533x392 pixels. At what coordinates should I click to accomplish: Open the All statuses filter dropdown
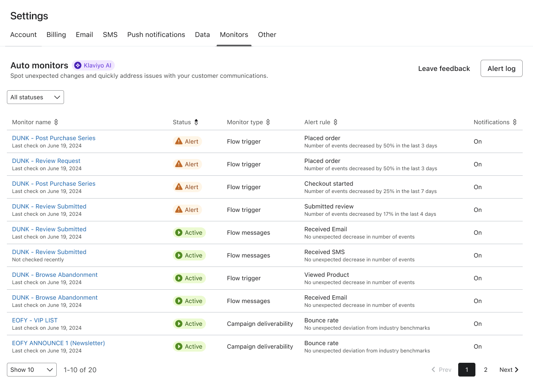[35, 97]
